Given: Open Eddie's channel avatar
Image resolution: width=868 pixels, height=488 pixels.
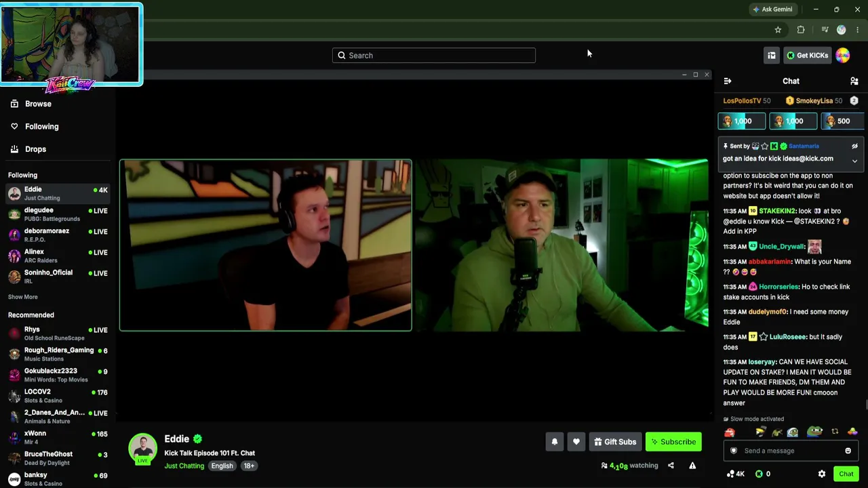Looking at the screenshot, I should pos(143,448).
